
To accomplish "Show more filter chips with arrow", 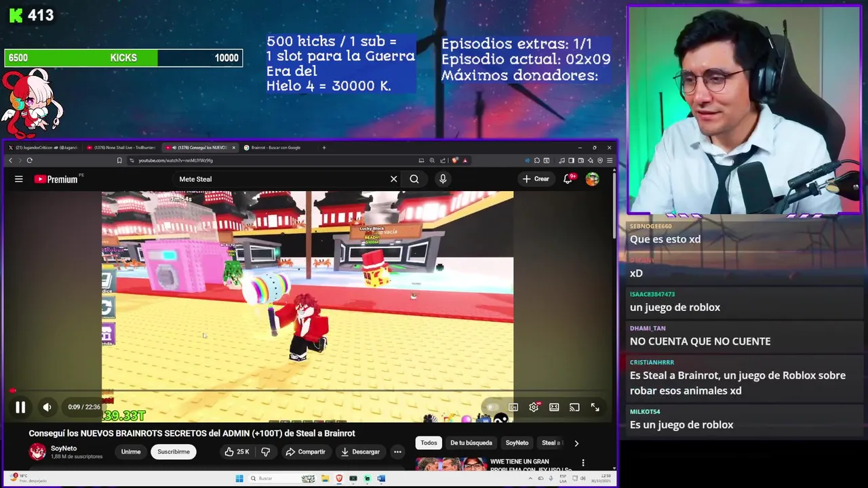I will click(x=576, y=443).
